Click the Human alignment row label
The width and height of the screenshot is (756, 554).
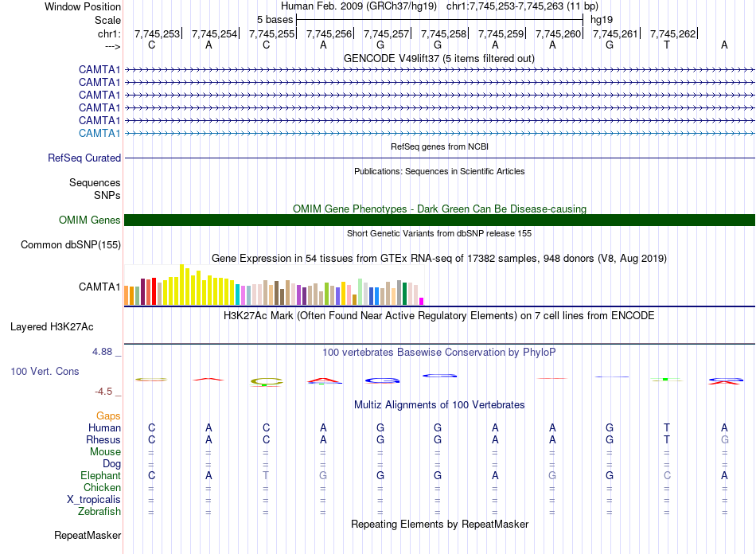coord(104,427)
